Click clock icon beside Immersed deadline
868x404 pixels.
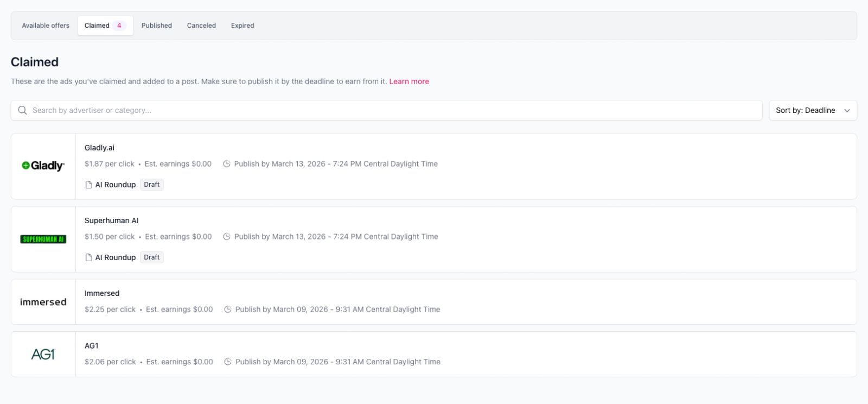(x=228, y=310)
